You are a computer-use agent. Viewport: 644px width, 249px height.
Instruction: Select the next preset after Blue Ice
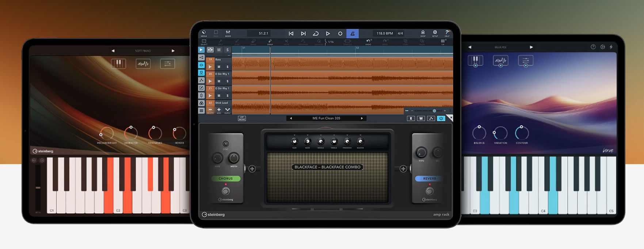[531, 47]
